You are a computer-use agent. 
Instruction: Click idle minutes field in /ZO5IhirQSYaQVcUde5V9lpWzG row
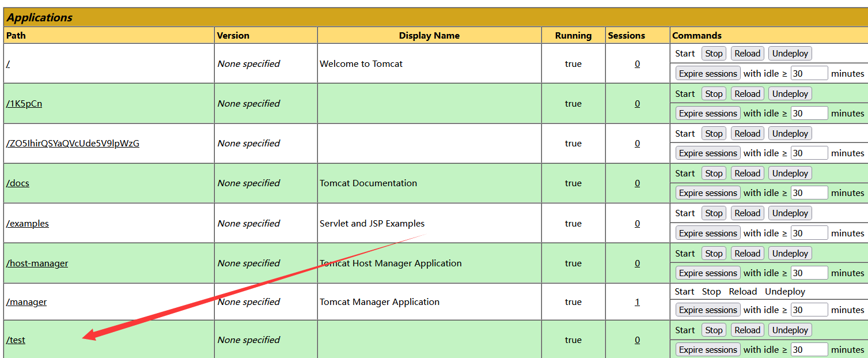coord(809,153)
